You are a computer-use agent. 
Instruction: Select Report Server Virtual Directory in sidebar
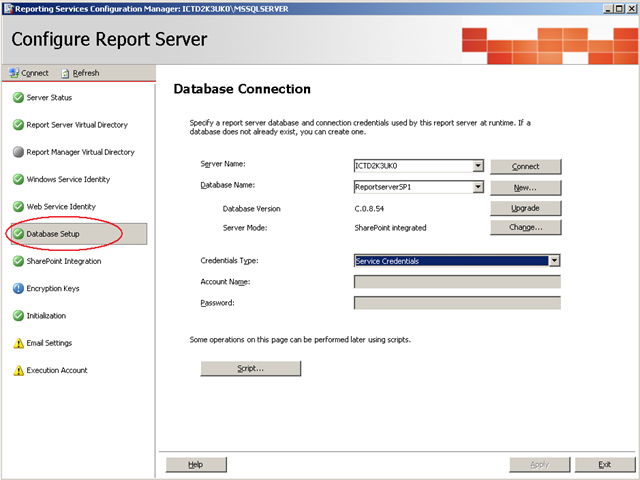click(x=77, y=125)
